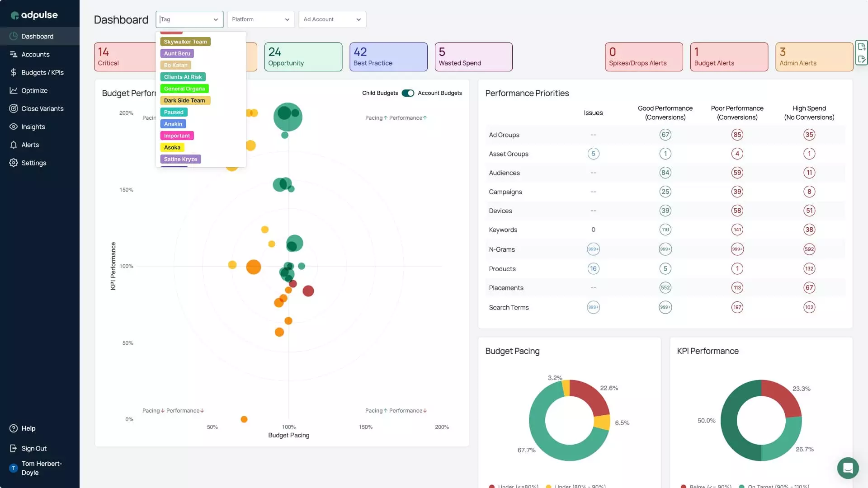Expand the Ad Account dropdown
868x488 pixels.
pyautogui.click(x=332, y=19)
